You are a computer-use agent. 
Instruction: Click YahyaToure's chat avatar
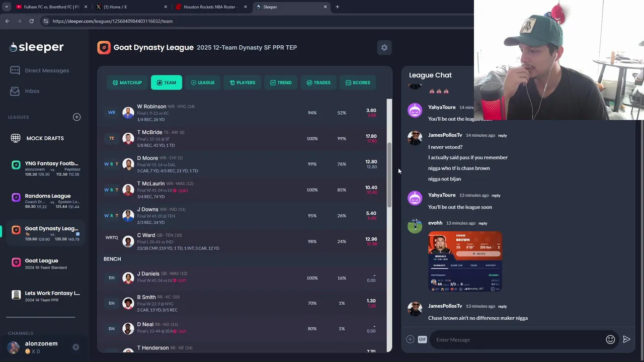[x=415, y=111]
